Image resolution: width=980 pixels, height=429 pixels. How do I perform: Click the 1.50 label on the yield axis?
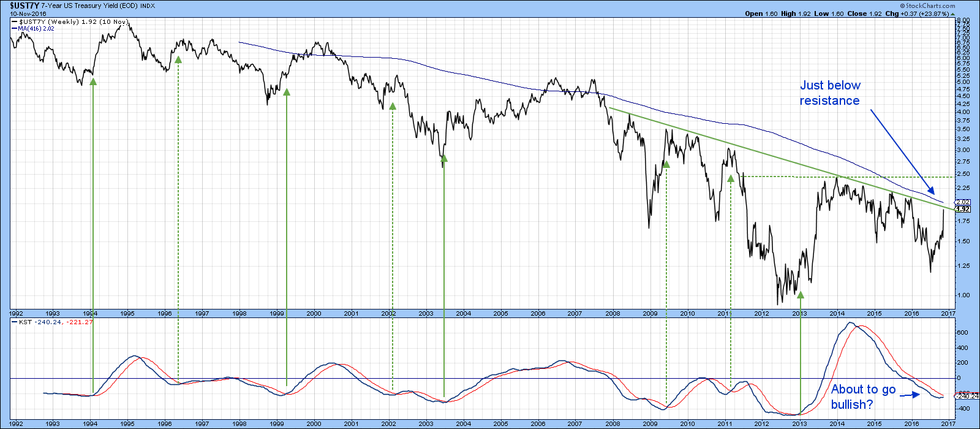tap(963, 241)
